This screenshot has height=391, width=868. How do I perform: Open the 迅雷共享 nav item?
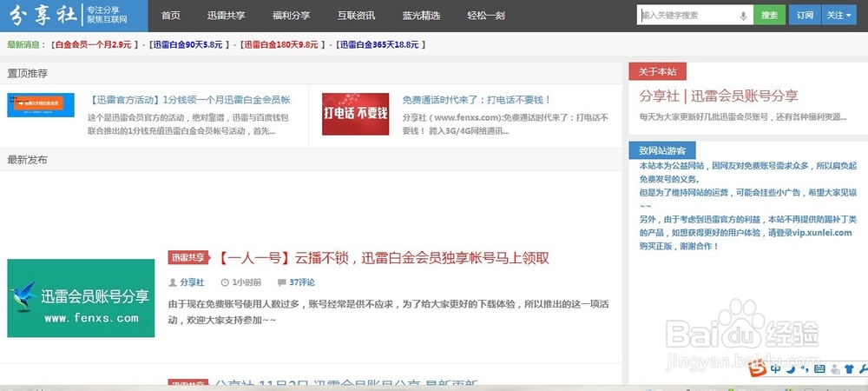pos(226,16)
